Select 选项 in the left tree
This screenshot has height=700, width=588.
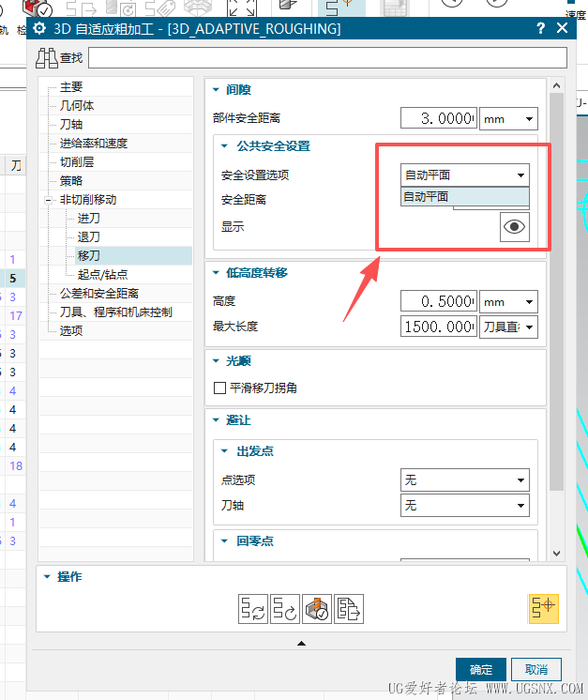(71, 331)
